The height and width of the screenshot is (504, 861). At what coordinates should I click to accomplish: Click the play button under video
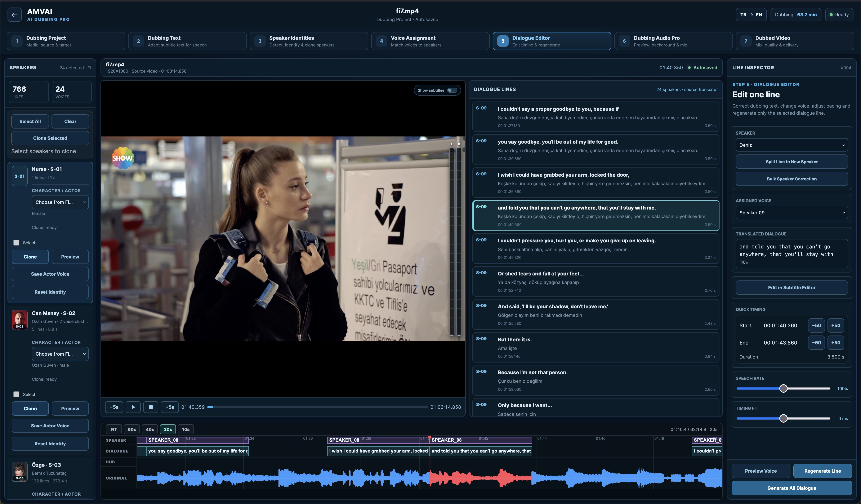pyautogui.click(x=133, y=407)
